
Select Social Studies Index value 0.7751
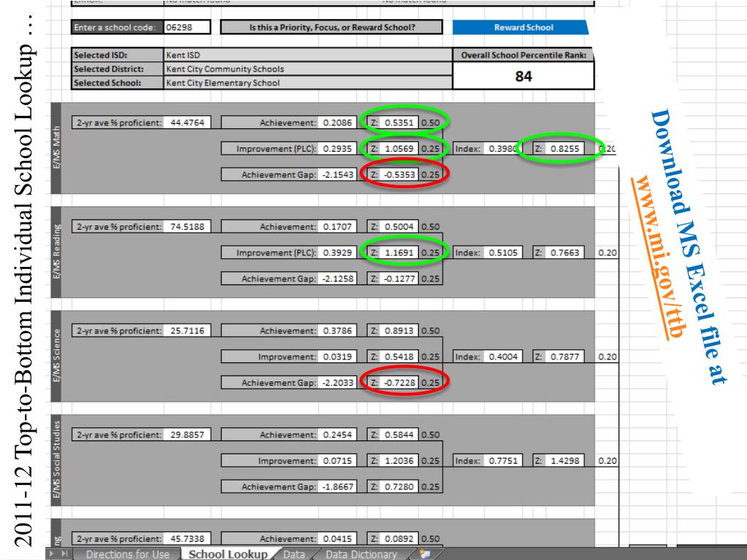[503, 461]
